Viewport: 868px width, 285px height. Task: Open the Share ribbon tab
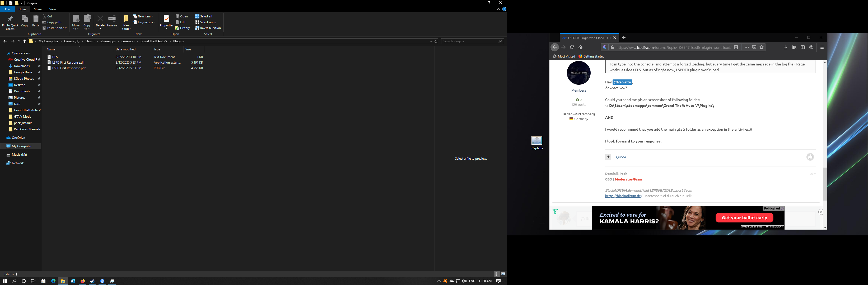coord(38,9)
